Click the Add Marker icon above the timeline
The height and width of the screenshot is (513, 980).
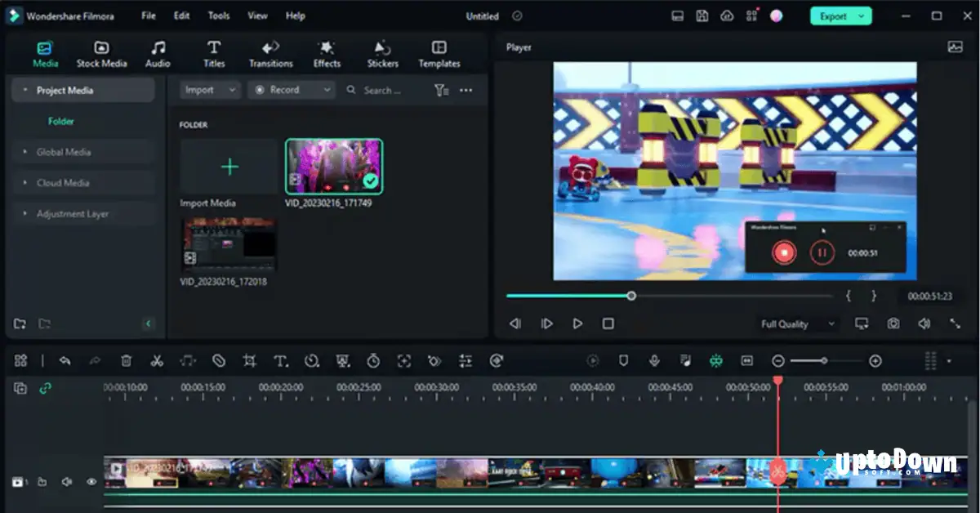(622, 361)
